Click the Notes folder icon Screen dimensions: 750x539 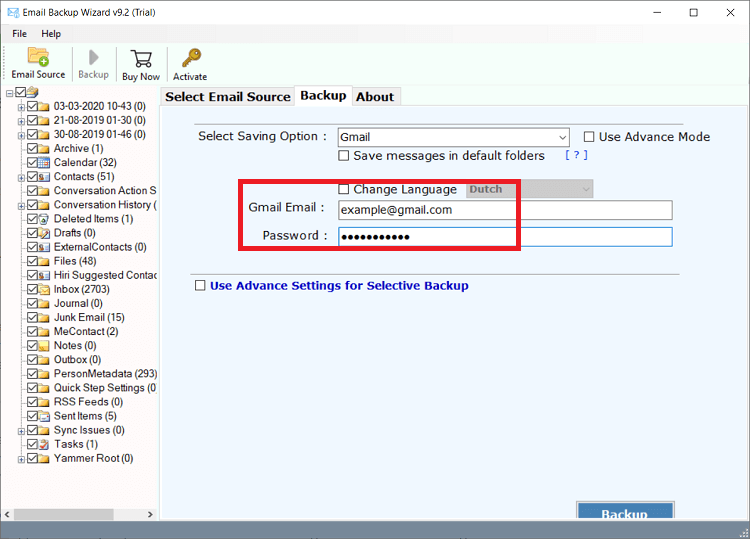[x=44, y=346]
